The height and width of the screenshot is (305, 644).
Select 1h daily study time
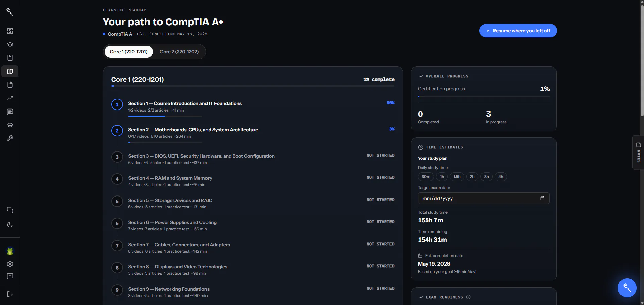pyautogui.click(x=442, y=177)
